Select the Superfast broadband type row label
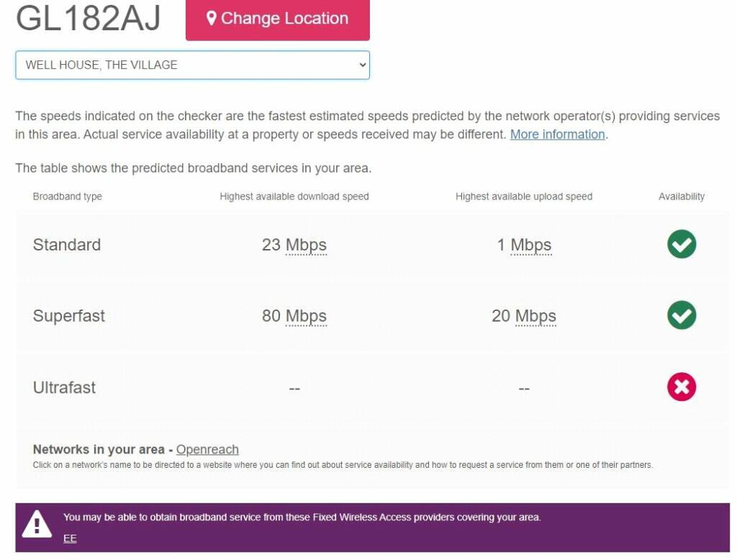The image size is (737, 560). point(68,316)
